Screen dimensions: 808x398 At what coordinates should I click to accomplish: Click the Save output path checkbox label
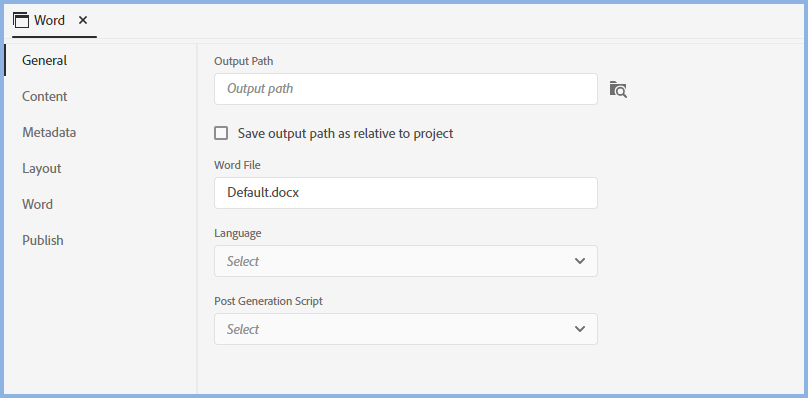click(x=345, y=134)
